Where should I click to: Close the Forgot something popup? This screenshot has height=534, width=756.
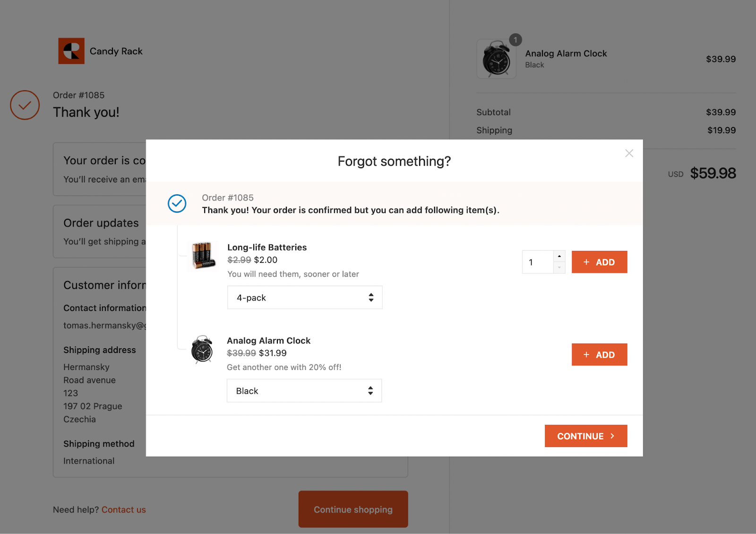coord(629,153)
